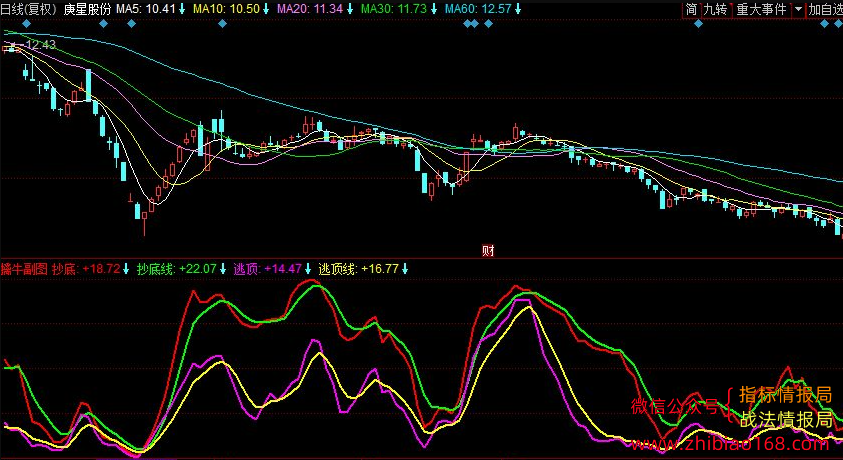Click the 加自选 add-to-watchlist button

coord(825,9)
